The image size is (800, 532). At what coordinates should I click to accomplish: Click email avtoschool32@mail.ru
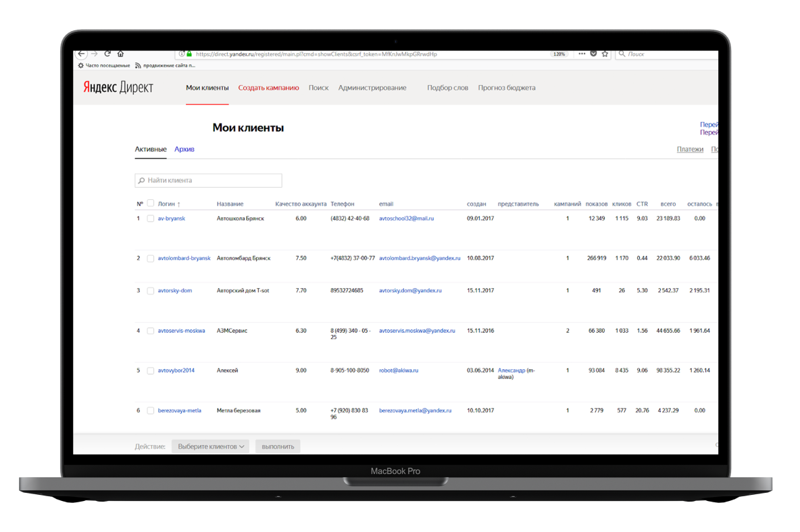click(407, 218)
